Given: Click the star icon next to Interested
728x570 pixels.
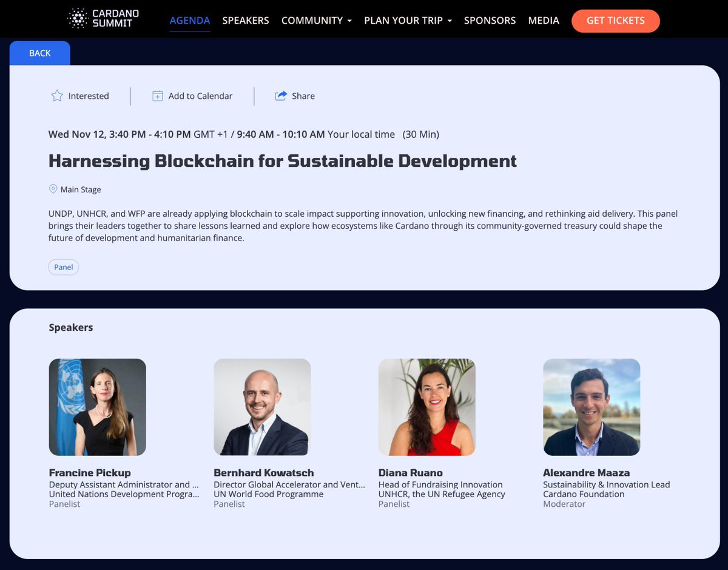Looking at the screenshot, I should tap(57, 96).
